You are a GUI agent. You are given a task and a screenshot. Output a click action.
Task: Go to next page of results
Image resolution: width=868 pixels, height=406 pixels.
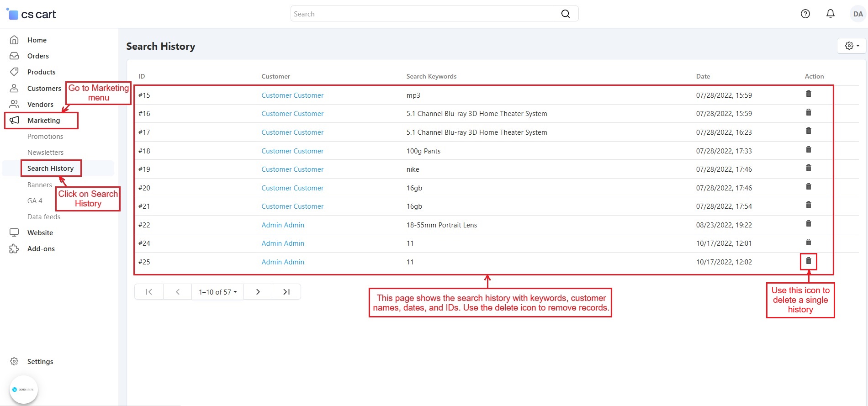[x=258, y=292]
